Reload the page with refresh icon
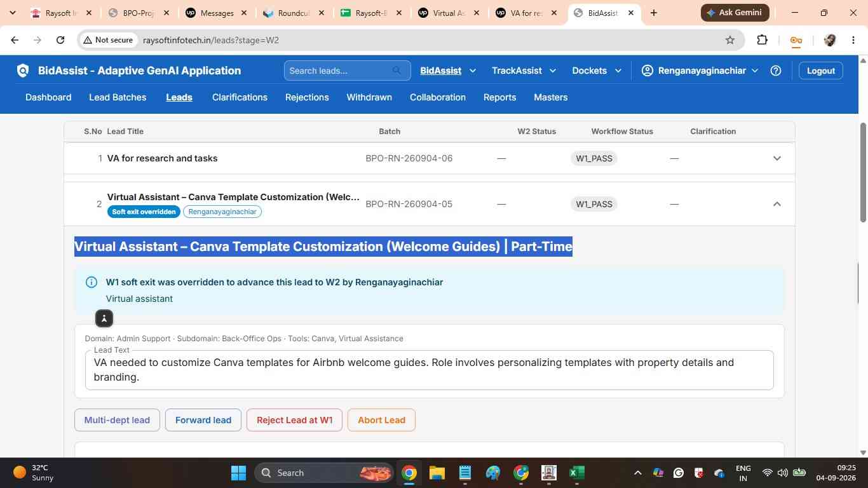The height and width of the screenshot is (488, 868). tap(60, 40)
